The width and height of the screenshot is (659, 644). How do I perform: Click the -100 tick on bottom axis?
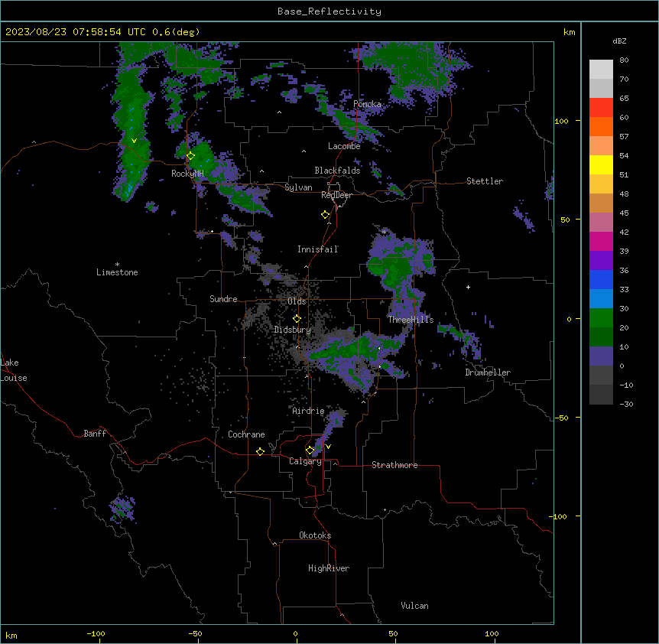tap(96, 634)
